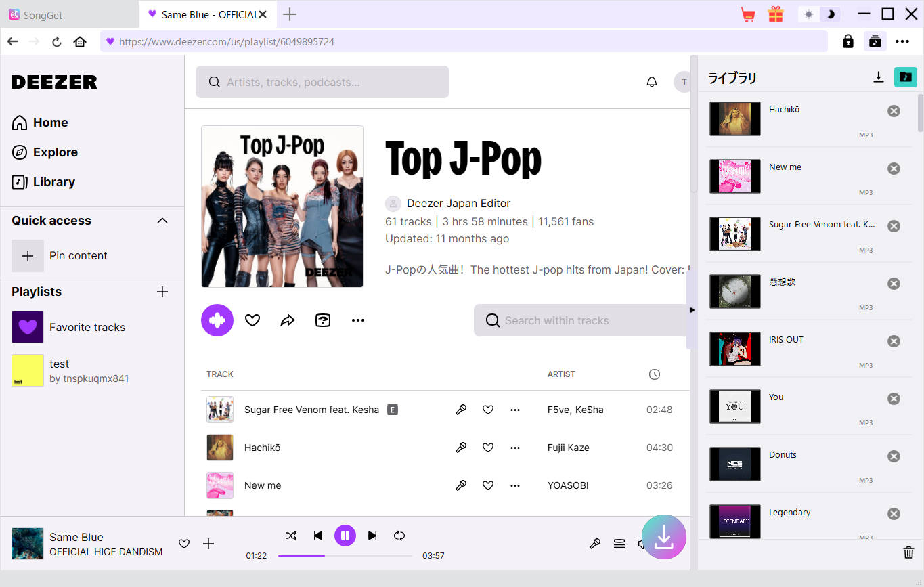Open more options for New me track

pos(515,485)
